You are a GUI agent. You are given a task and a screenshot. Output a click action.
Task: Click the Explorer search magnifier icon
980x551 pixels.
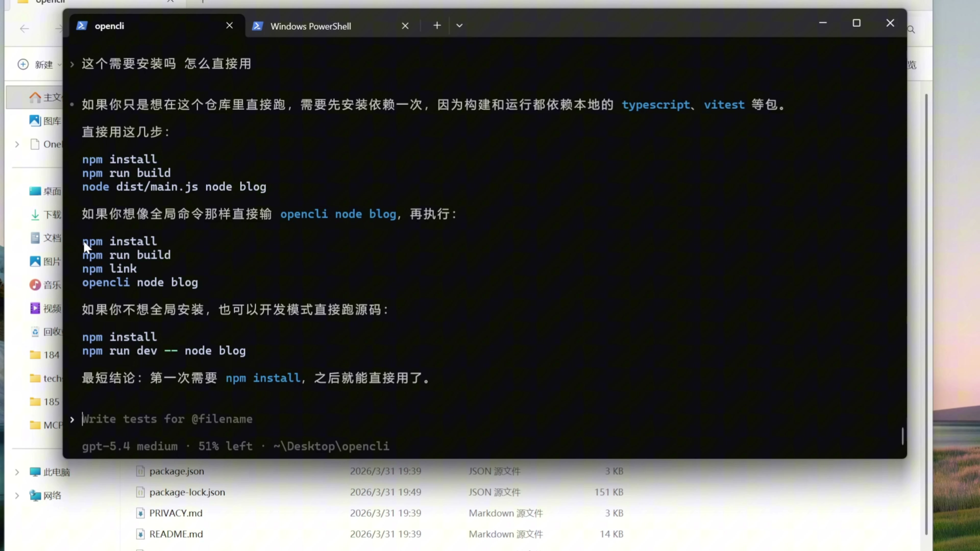911,30
